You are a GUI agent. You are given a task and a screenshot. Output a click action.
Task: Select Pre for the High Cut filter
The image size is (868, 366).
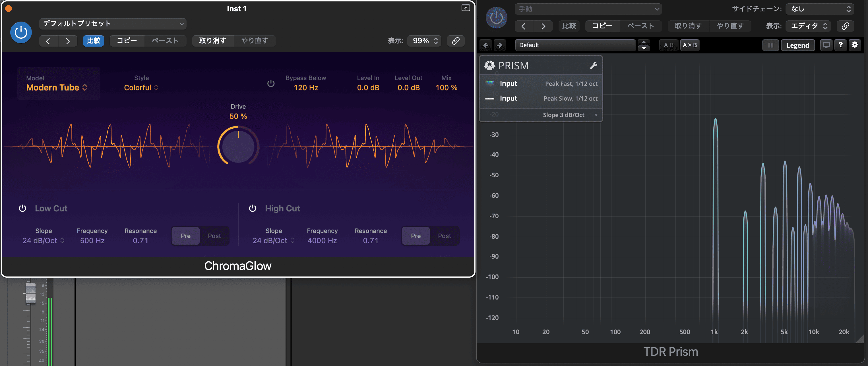[416, 236]
